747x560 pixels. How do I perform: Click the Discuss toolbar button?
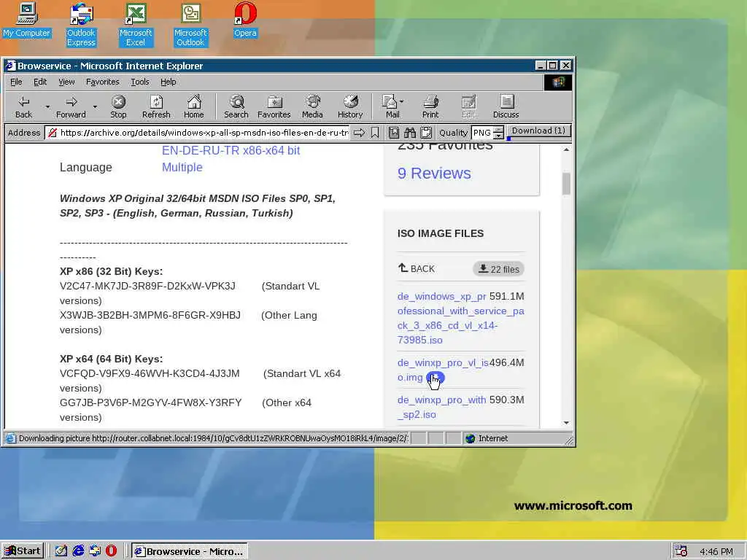point(506,106)
